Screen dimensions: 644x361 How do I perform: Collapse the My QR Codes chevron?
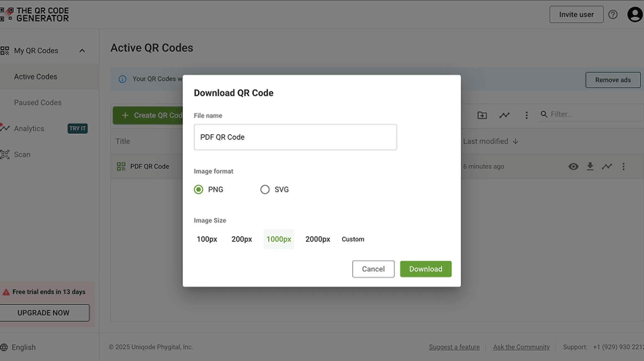tap(82, 51)
